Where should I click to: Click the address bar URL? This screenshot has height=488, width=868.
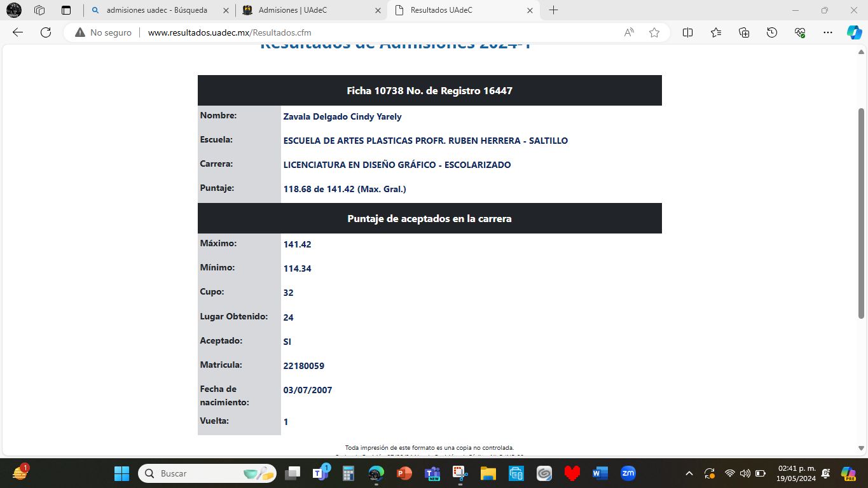pyautogui.click(x=229, y=32)
